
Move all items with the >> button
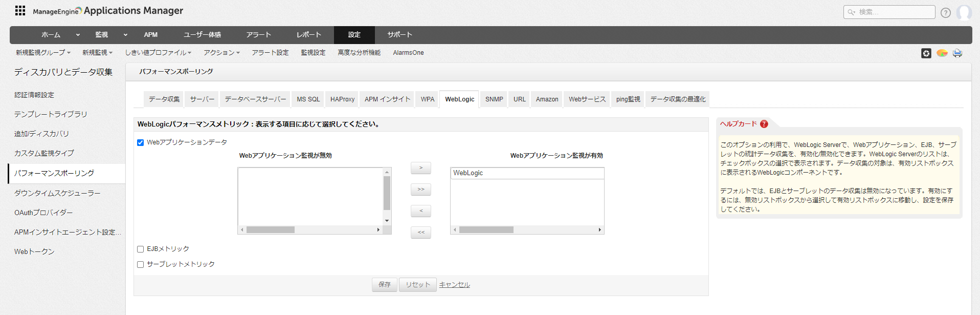tap(421, 190)
